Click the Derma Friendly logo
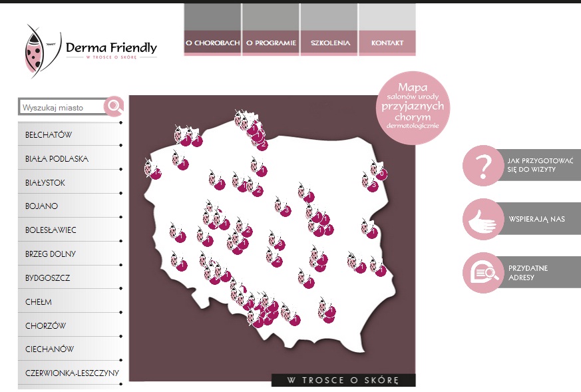Screen dimensions: 581x392 91,49
